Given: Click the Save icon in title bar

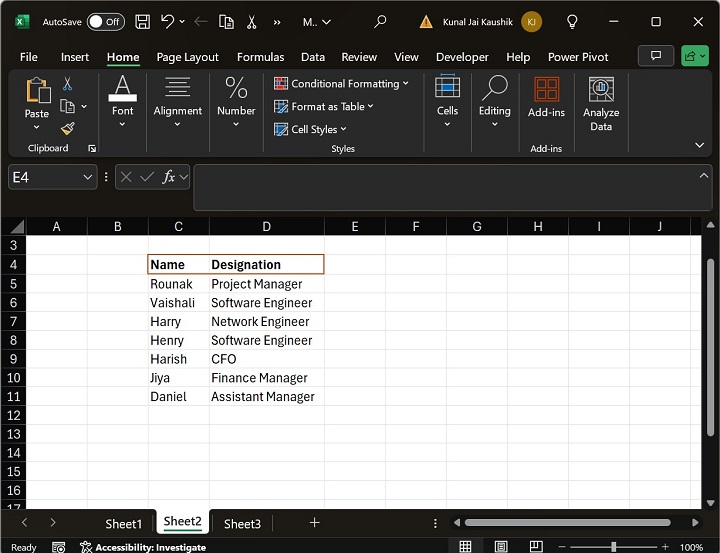Looking at the screenshot, I should point(143,21).
